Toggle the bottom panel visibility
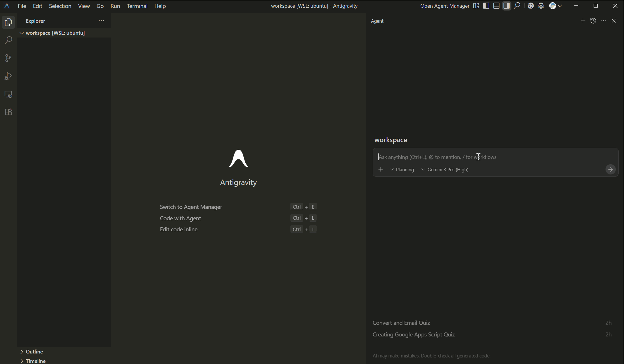The height and width of the screenshot is (364, 624). [496, 6]
